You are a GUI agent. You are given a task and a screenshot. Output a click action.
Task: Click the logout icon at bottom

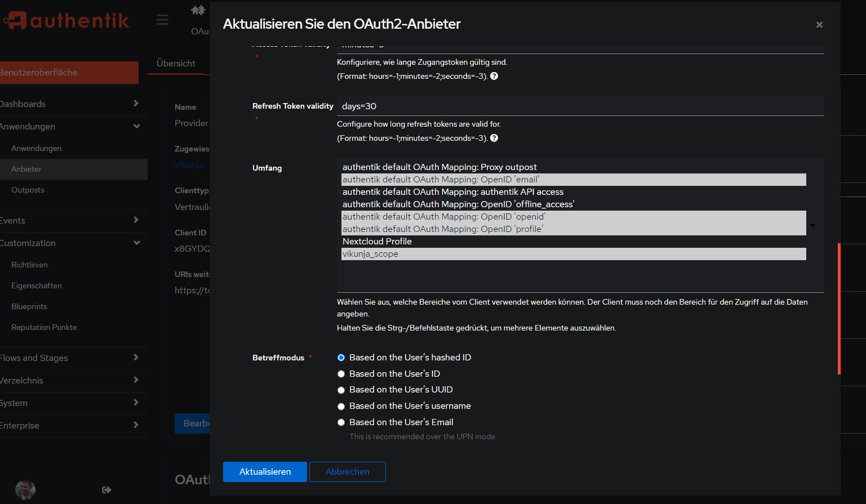point(106,490)
